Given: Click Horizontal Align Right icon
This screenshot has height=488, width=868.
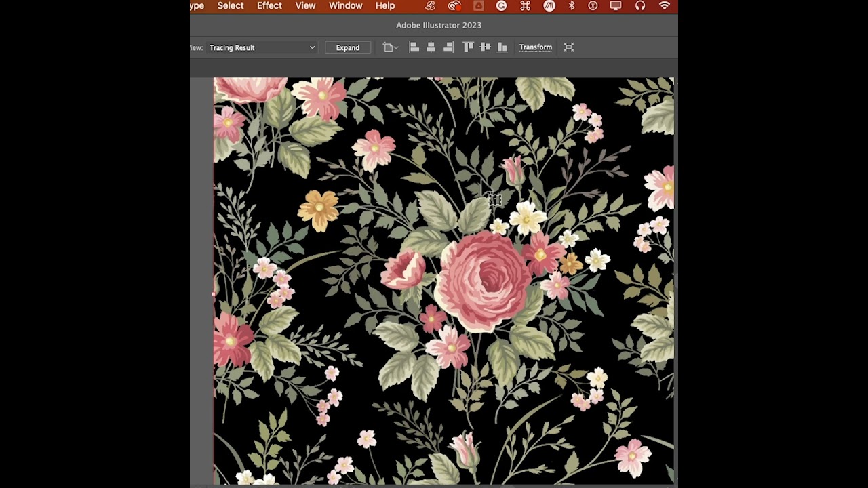Looking at the screenshot, I should 448,47.
